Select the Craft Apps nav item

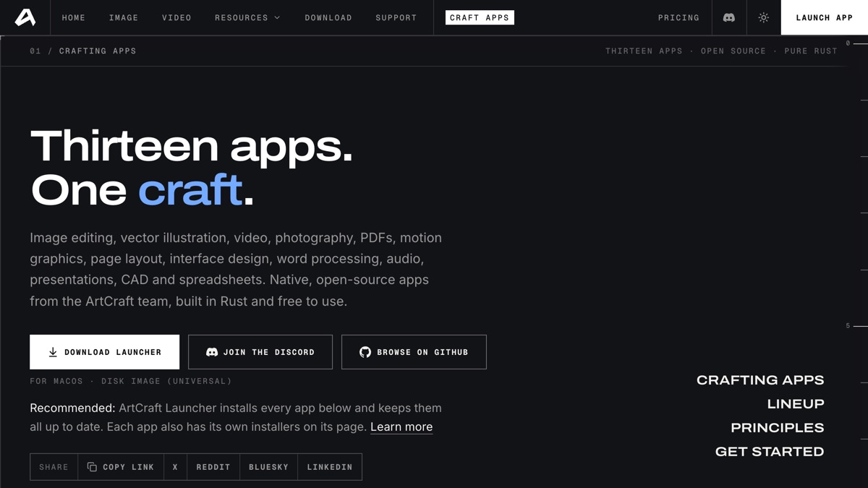tap(480, 17)
